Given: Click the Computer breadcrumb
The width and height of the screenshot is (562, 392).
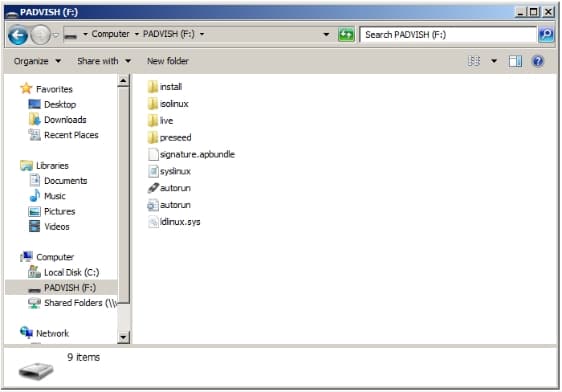Looking at the screenshot, I should 110,34.
